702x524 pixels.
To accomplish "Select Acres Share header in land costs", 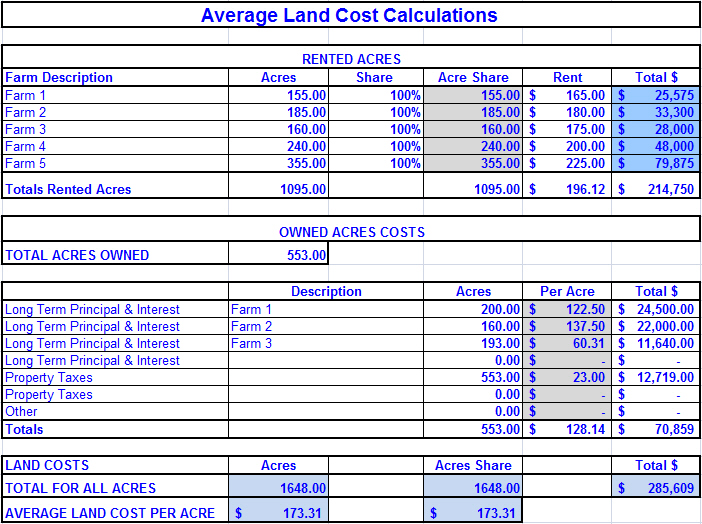I will click(473, 465).
